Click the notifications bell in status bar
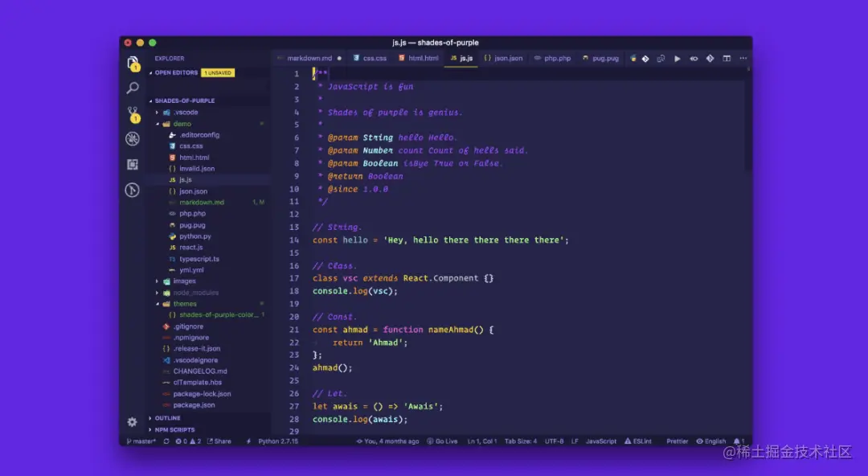The width and height of the screenshot is (868, 476). pos(739,441)
